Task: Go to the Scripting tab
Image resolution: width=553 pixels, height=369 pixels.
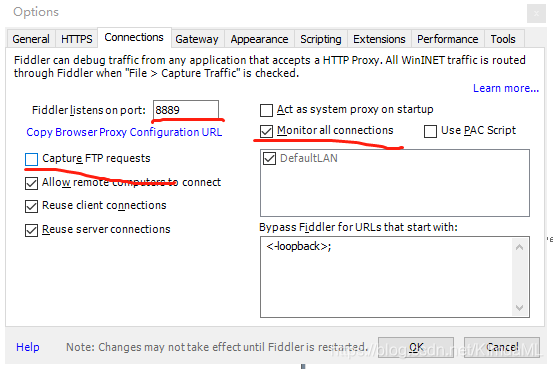Action: (x=321, y=39)
